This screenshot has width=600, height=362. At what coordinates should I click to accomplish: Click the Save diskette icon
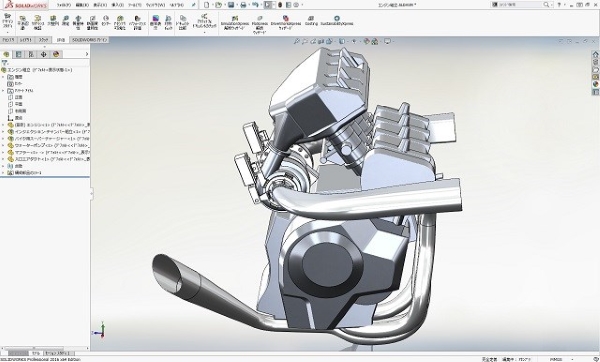pyautogui.click(x=231, y=5)
